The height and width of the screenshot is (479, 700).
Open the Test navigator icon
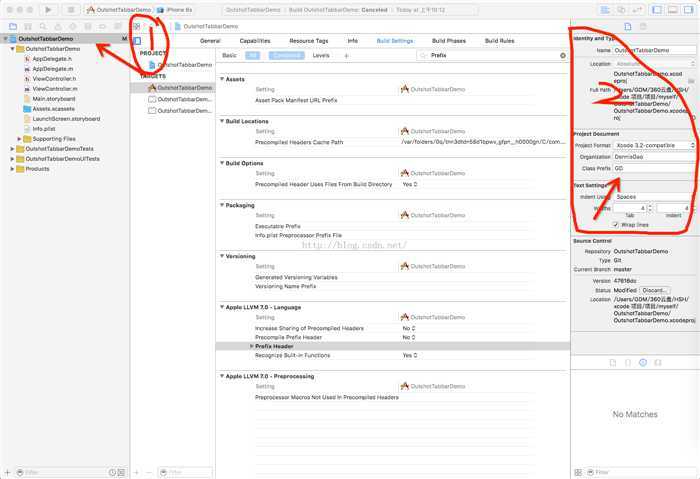coord(73,27)
